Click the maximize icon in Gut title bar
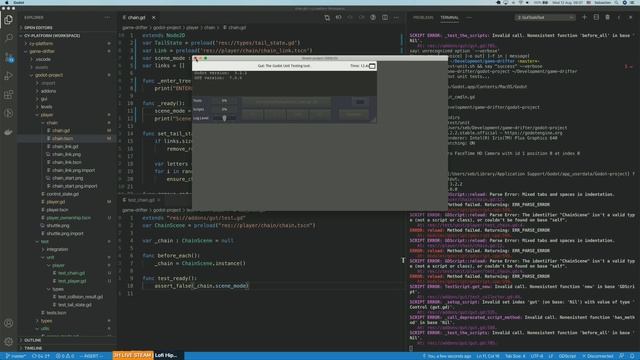 coord(372,66)
